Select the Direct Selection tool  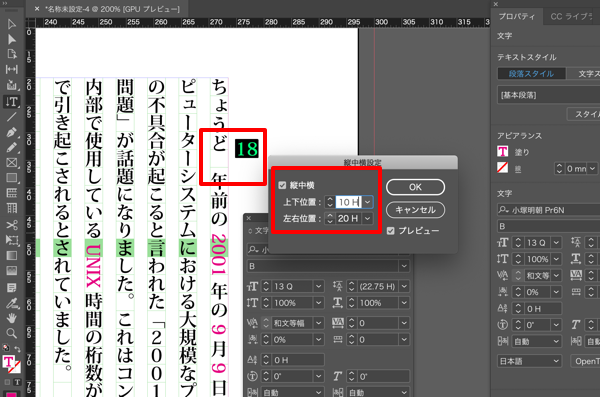(11, 39)
